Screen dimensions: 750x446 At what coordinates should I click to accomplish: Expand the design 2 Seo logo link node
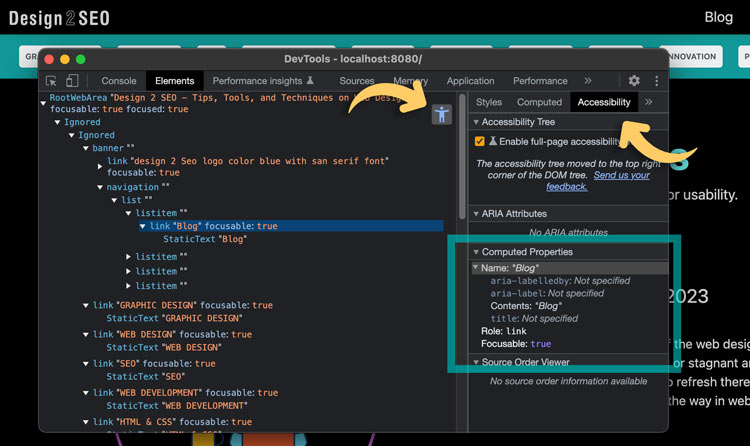[x=99, y=167]
